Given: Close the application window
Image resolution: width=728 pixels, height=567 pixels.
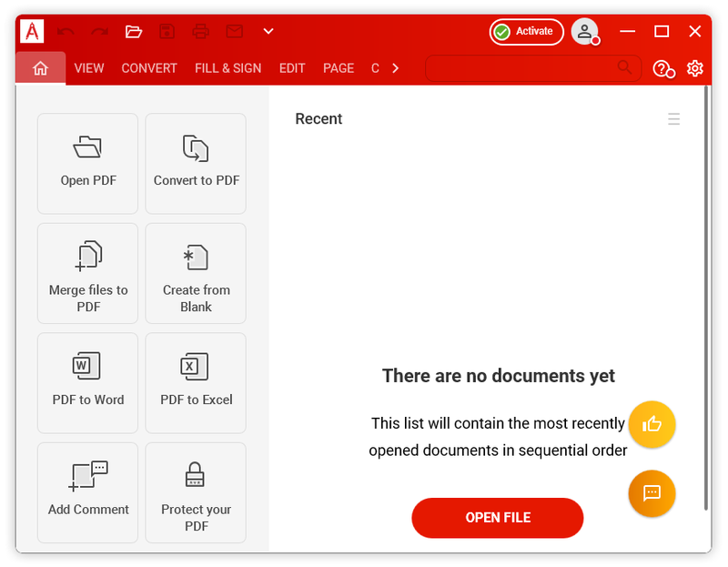Looking at the screenshot, I should pos(694,31).
